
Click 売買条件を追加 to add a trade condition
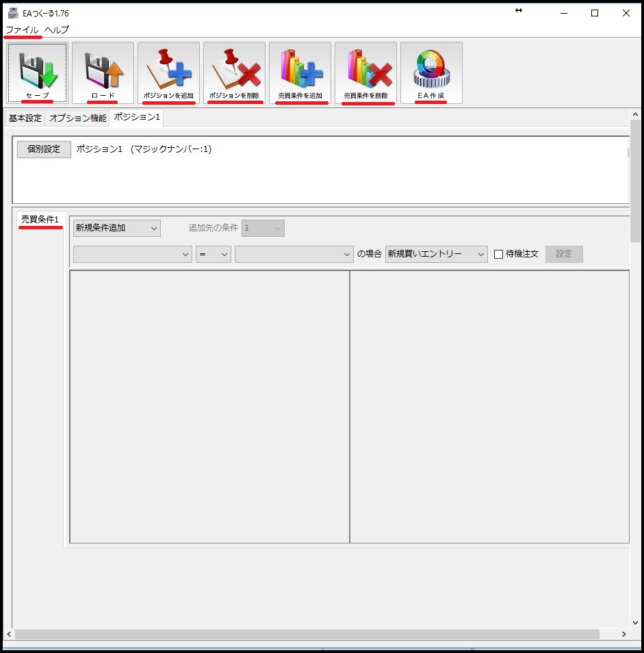pos(299,72)
